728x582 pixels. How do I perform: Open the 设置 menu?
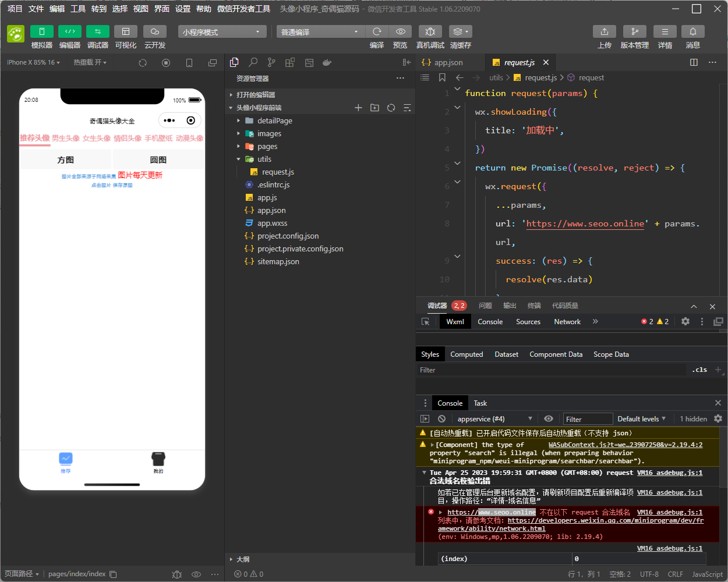[183, 9]
